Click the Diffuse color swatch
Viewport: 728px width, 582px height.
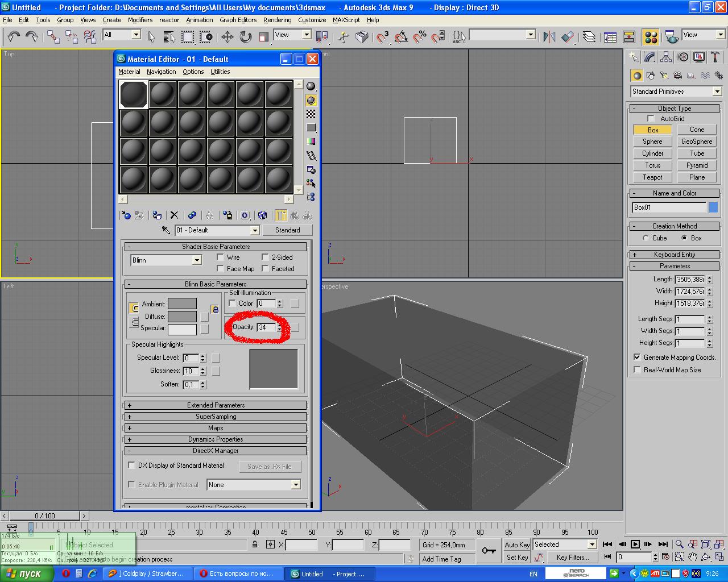182,317
